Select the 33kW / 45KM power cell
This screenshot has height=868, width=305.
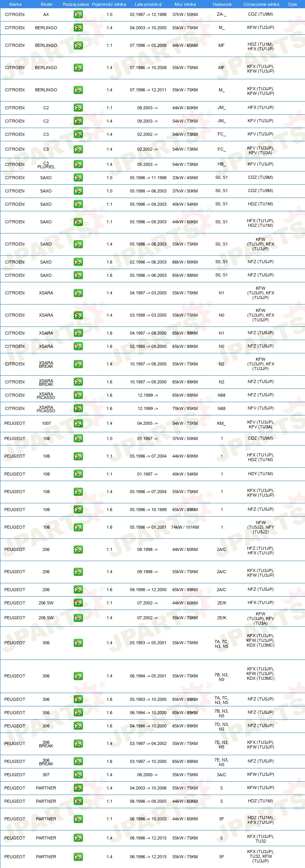tap(185, 178)
